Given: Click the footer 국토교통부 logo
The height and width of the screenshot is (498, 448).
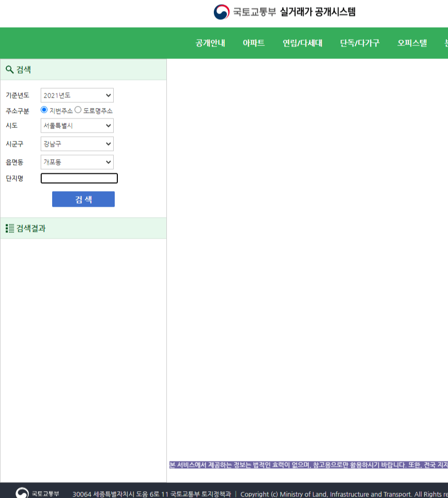Looking at the screenshot, I should [22, 493].
